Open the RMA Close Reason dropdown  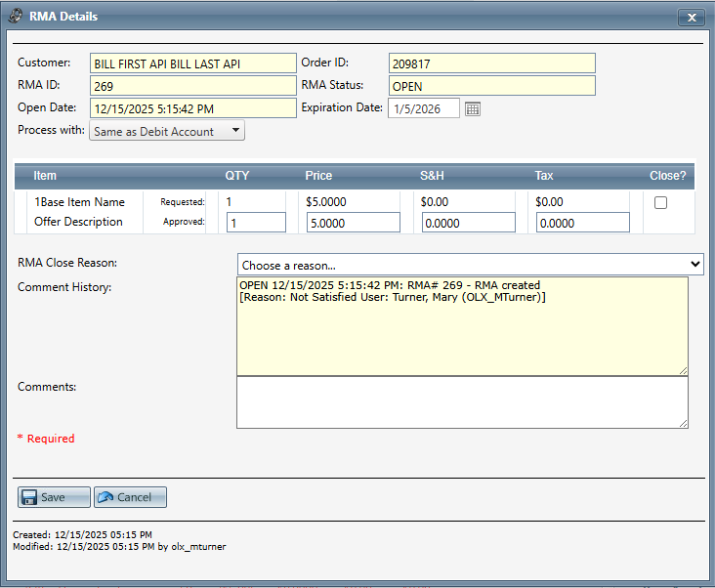pos(470,265)
